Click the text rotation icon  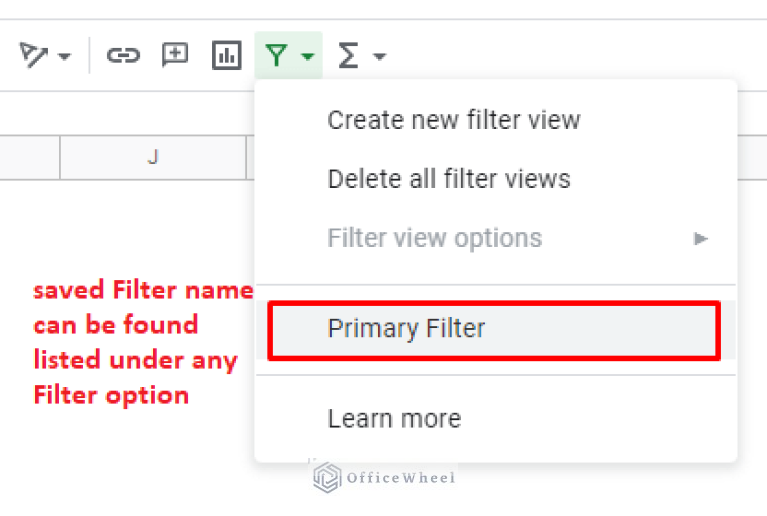pyautogui.click(x=34, y=55)
